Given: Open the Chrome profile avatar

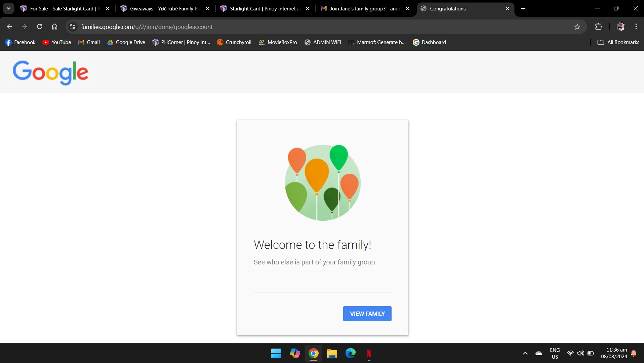Looking at the screenshot, I should (x=620, y=27).
